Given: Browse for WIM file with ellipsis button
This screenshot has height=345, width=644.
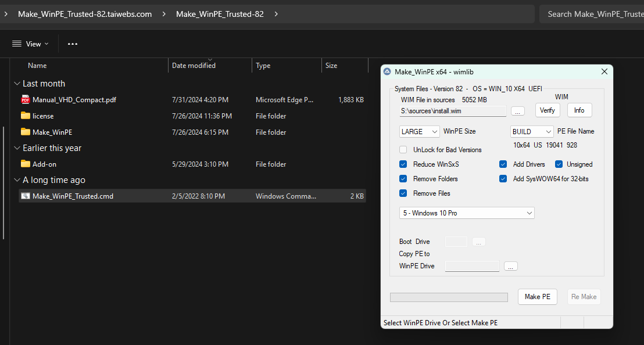Looking at the screenshot, I should point(517,110).
